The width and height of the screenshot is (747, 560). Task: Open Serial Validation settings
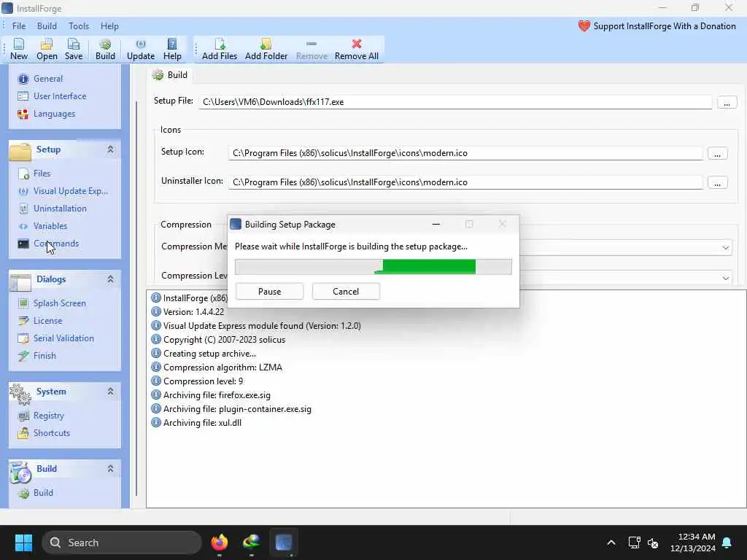[x=63, y=338]
